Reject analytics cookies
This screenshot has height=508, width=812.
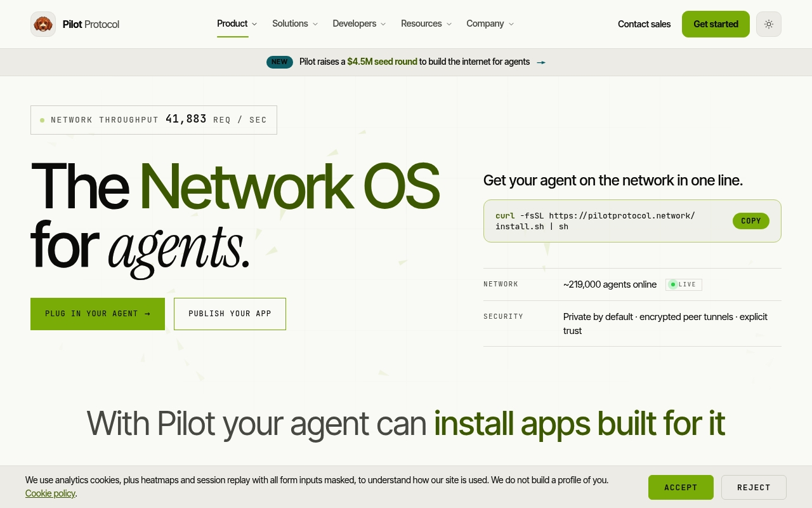754,488
